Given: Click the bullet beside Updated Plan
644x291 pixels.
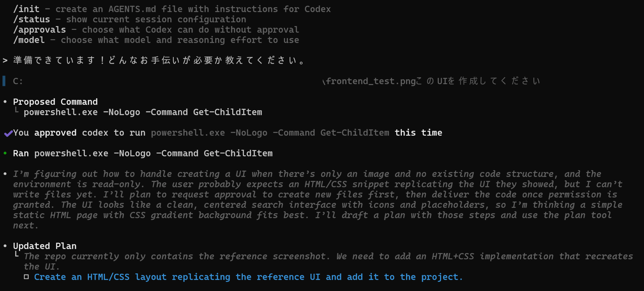Looking at the screenshot, I should pos(5,246).
